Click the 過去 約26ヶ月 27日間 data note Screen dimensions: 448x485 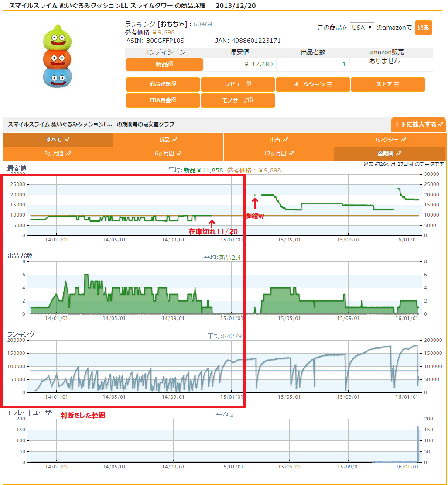click(404, 164)
